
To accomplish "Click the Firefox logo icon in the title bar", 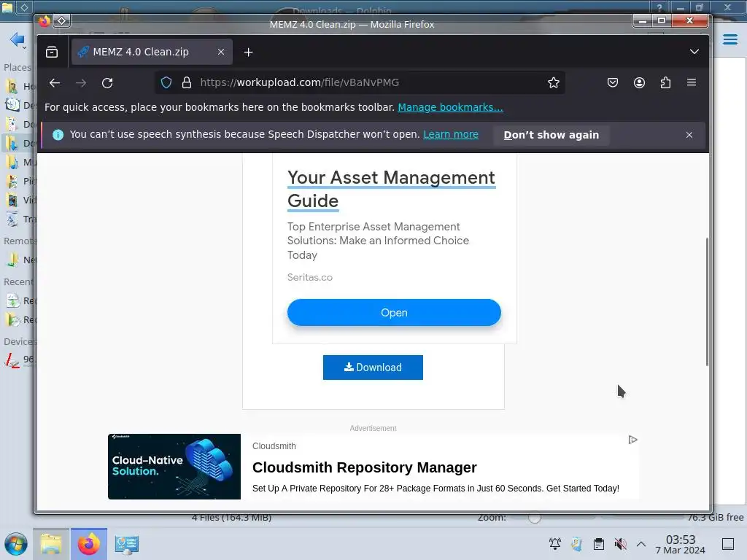I will coord(44,21).
